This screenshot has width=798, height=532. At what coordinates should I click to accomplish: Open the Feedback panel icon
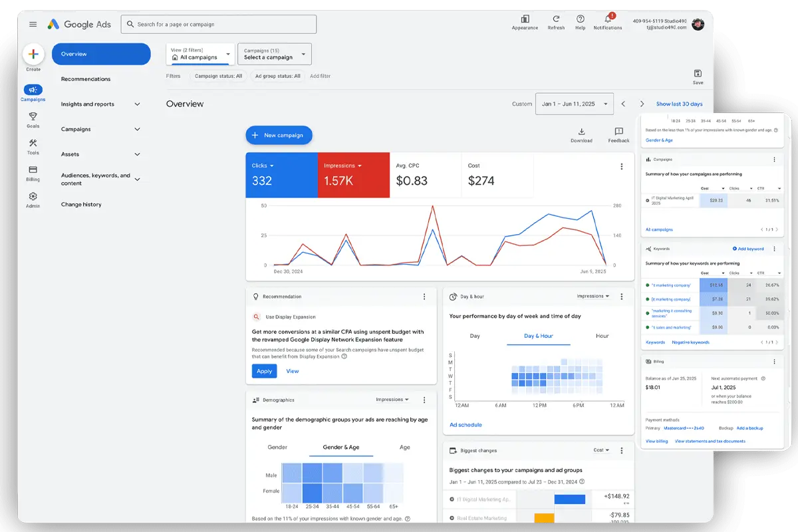(618, 132)
